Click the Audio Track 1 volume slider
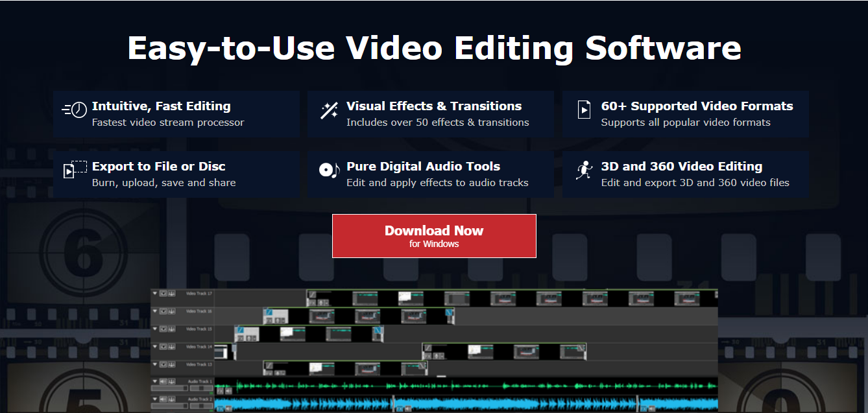The height and width of the screenshot is (413, 868). coord(170,388)
